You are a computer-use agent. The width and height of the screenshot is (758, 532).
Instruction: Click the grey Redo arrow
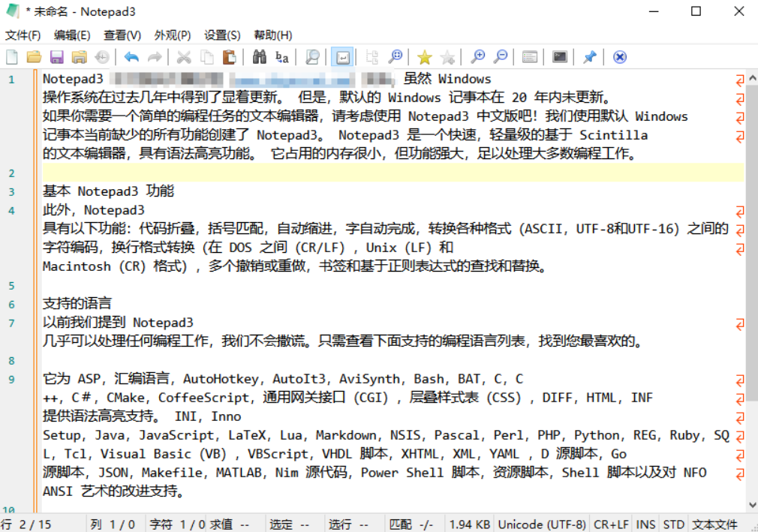point(154,57)
